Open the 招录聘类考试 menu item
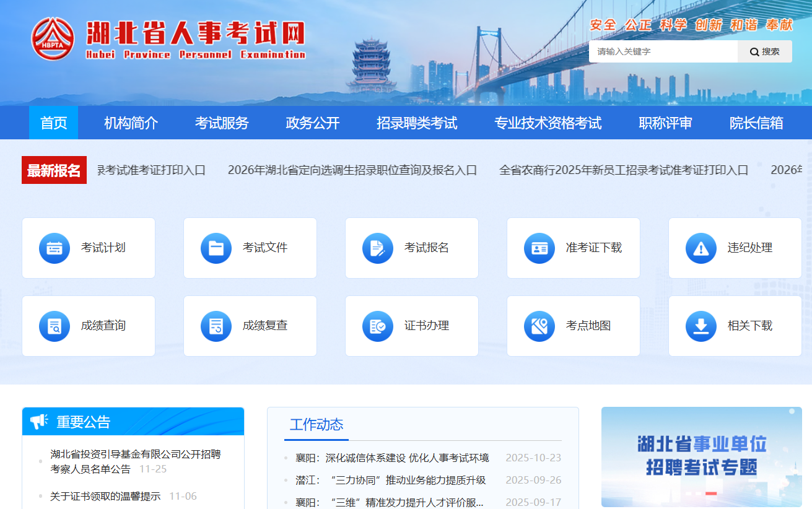812x509 pixels. 417,123
